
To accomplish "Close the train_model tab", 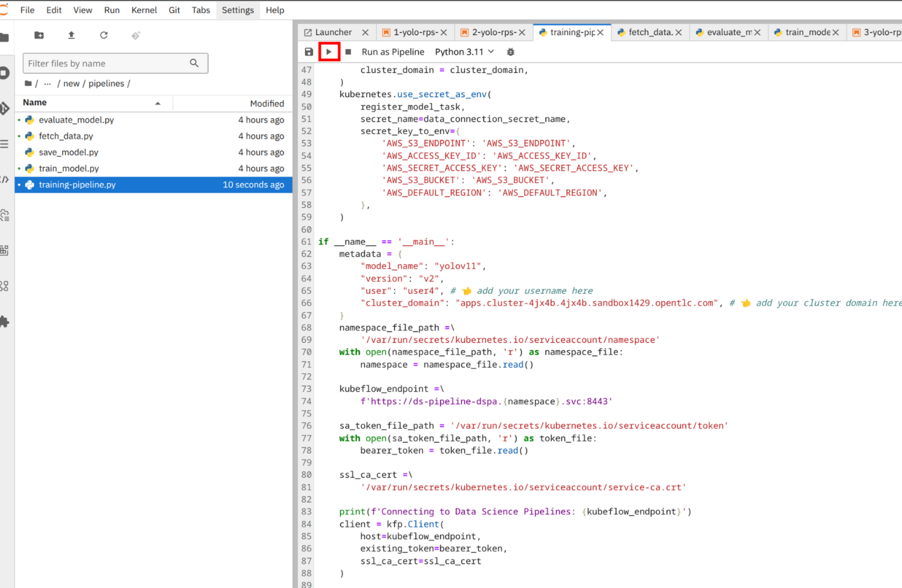I will click(x=836, y=32).
